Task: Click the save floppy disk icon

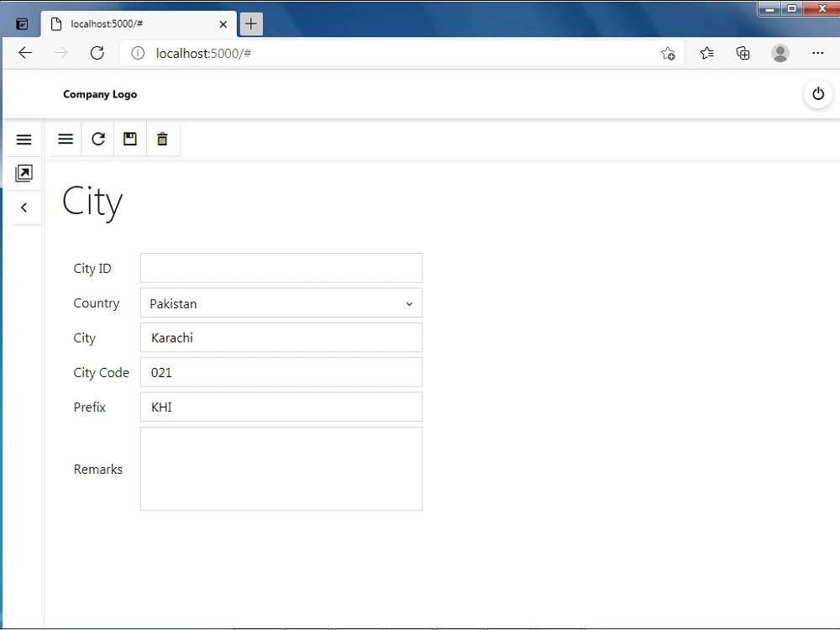Action: (x=129, y=139)
